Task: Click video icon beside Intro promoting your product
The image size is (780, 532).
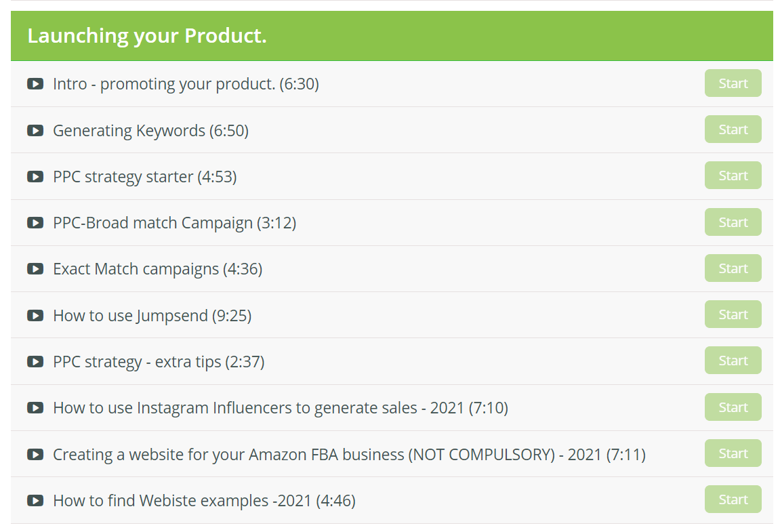Action: coord(35,83)
